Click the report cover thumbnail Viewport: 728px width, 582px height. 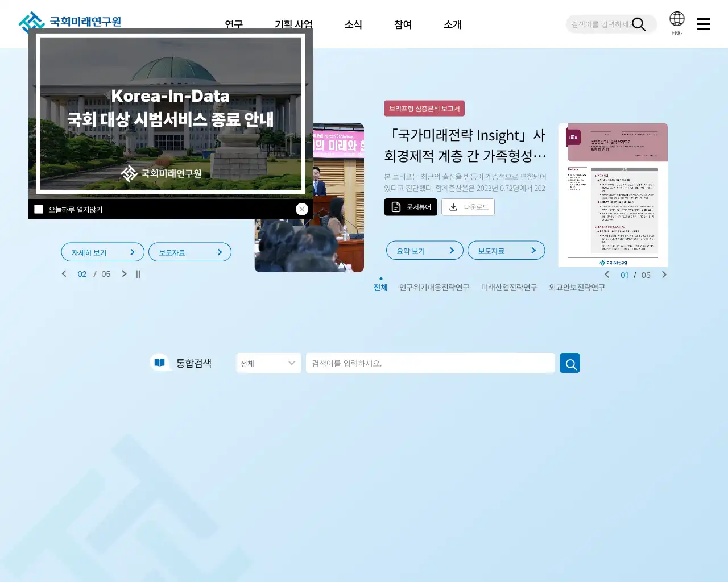(613, 195)
